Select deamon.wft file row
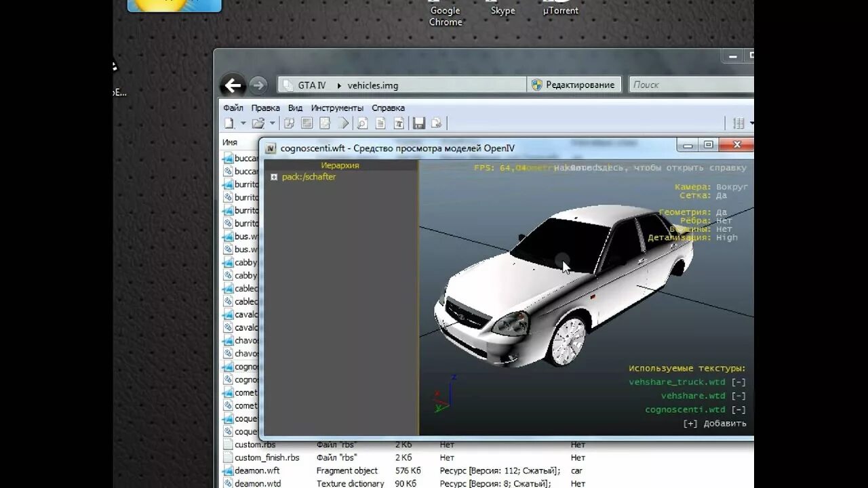Screen dimensions: 868x488 [x=487, y=470]
